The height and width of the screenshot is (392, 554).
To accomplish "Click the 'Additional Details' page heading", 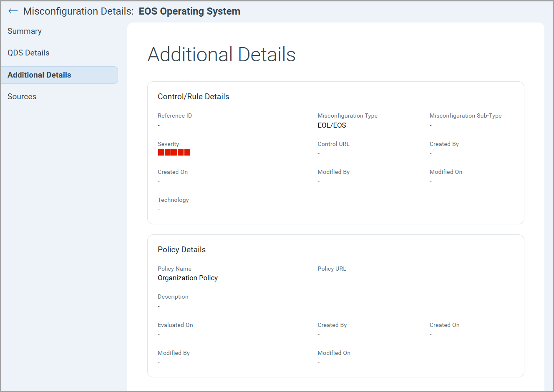I will 222,55.
